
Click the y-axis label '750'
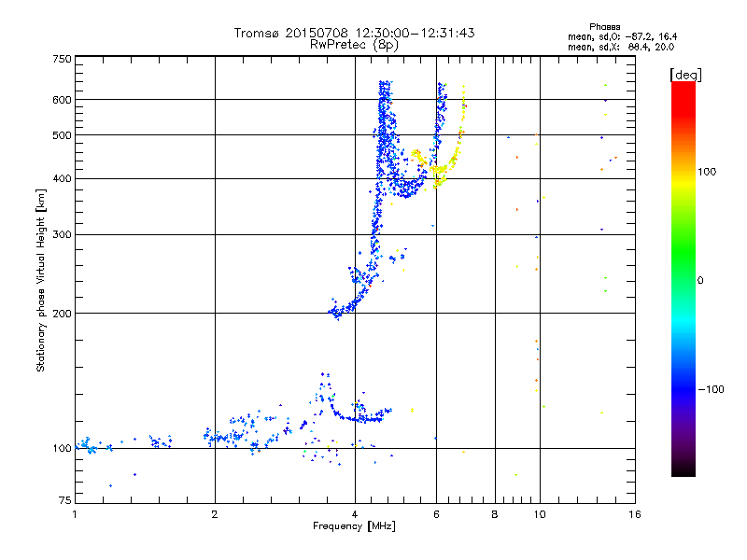point(62,59)
